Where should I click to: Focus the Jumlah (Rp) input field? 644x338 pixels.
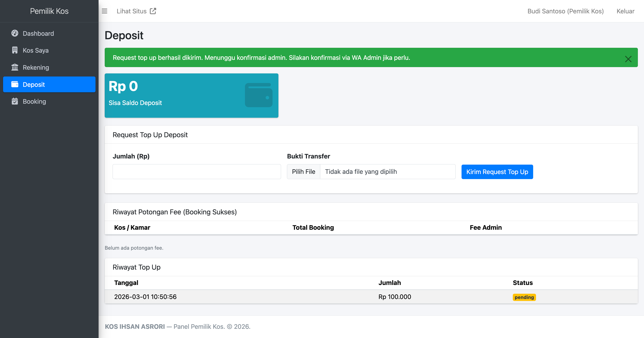[x=196, y=172]
